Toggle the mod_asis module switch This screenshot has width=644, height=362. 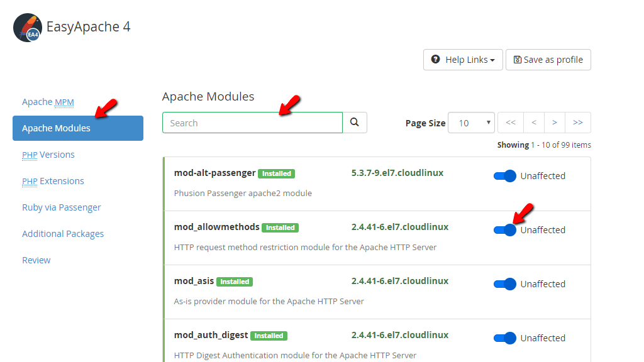click(x=505, y=284)
